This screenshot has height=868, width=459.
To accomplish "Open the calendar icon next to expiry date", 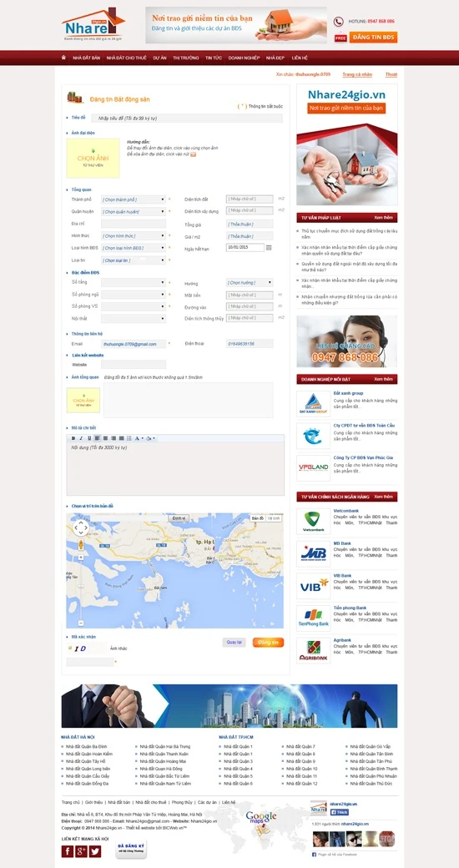I will (269, 247).
